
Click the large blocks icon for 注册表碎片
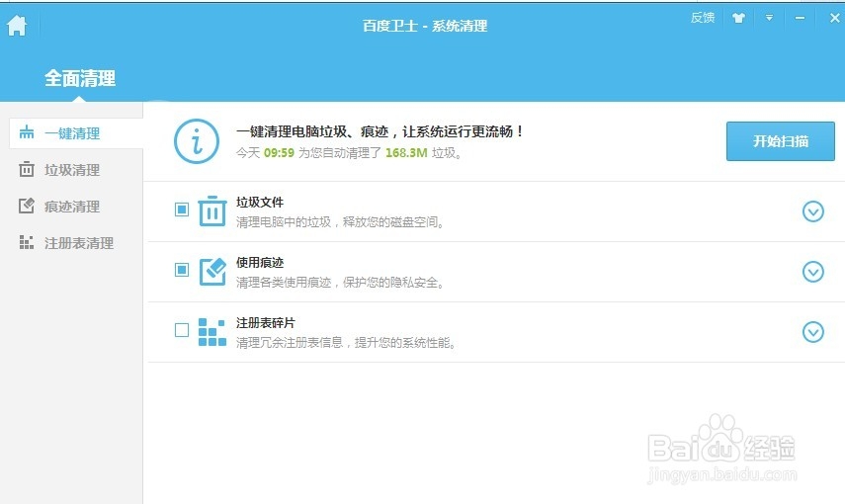point(212,331)
